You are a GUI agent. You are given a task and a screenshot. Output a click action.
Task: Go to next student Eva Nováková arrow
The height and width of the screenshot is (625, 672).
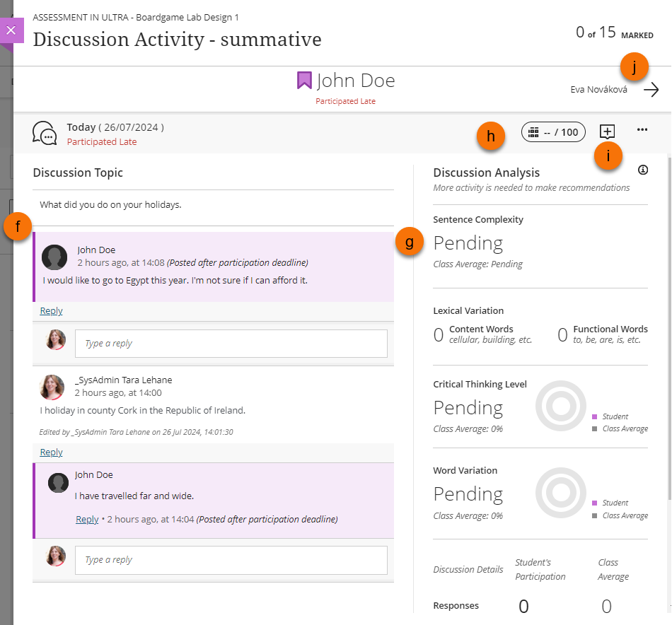pyautogui.click(x=651, y=90)
